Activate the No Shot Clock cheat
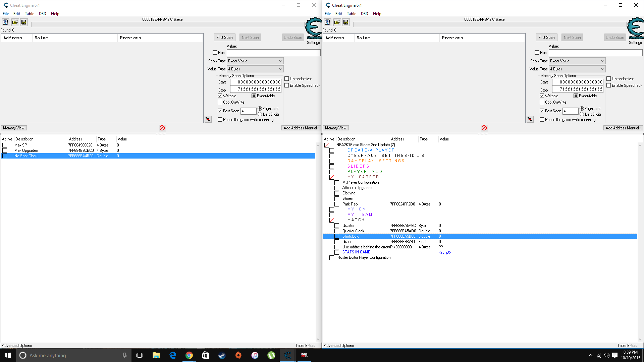The width and height of the screenshot is (644, 362). point(5,156)
